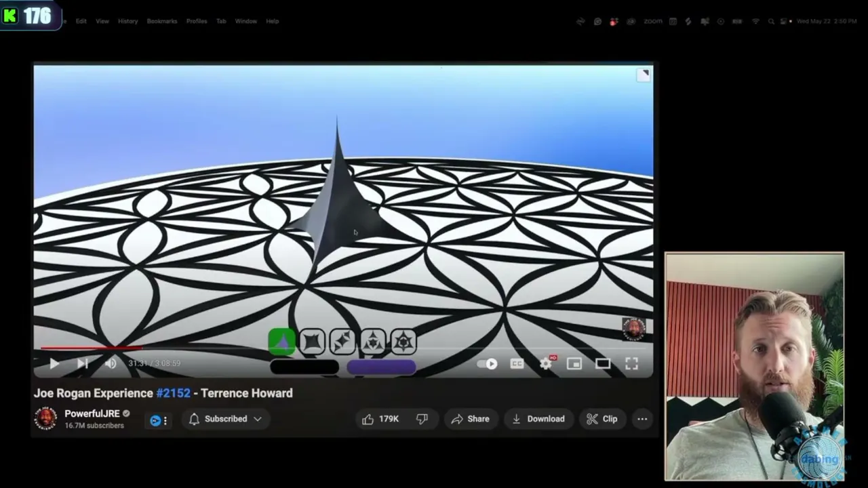This screenshot has height=488, width=868.
Task: Open the Edit menu
Action: click(81, 21)
